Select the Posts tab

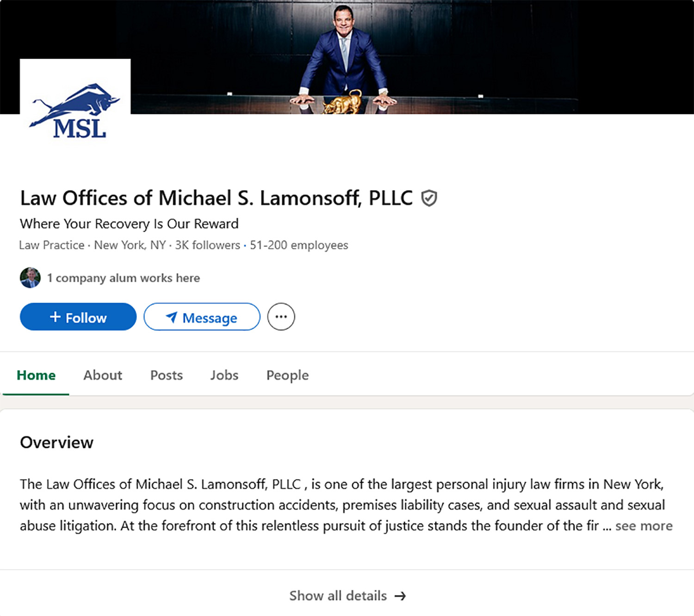click(x=166, y=375)
